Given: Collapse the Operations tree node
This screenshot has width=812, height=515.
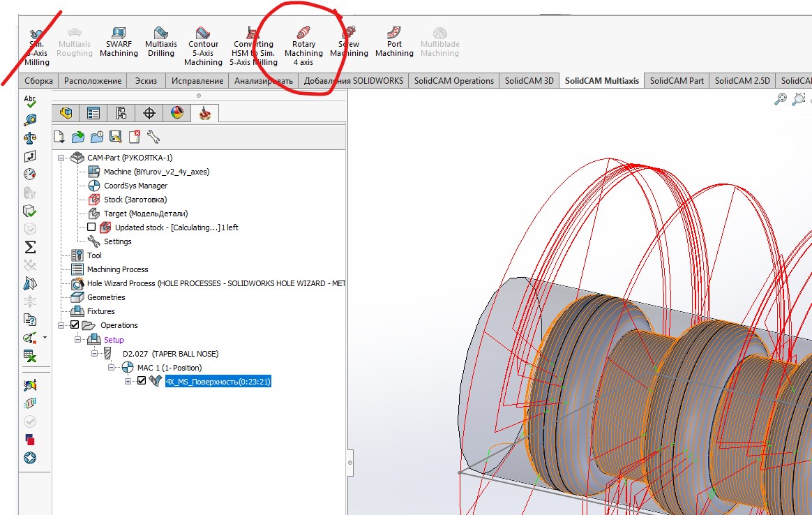Looking at the screenshot, I should coord(61,325).
